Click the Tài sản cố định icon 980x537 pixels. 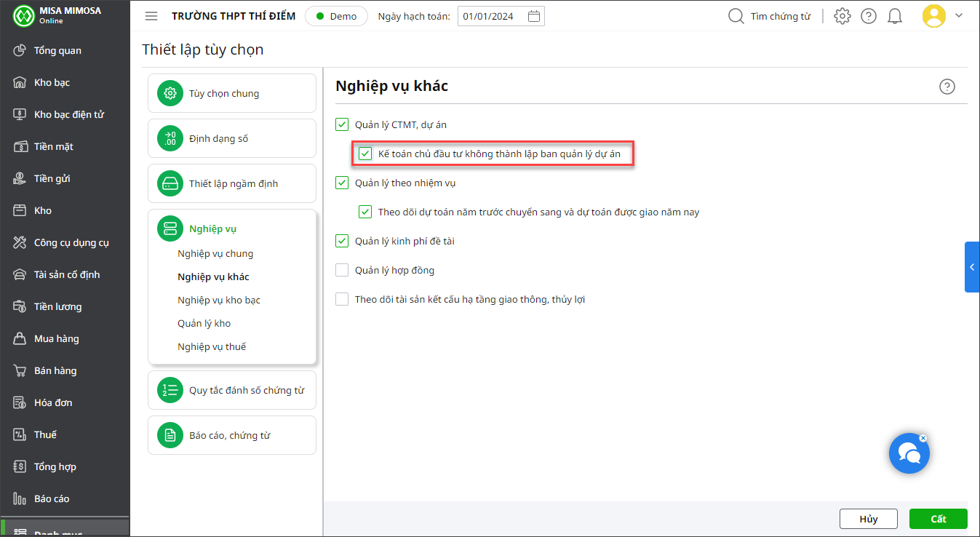pos(20,274)
